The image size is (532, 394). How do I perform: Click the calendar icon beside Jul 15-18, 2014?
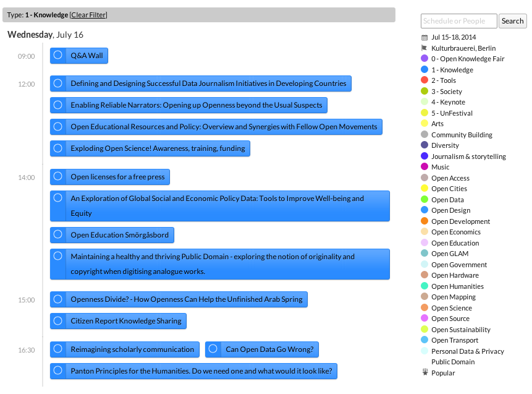(x=424, y=37)
